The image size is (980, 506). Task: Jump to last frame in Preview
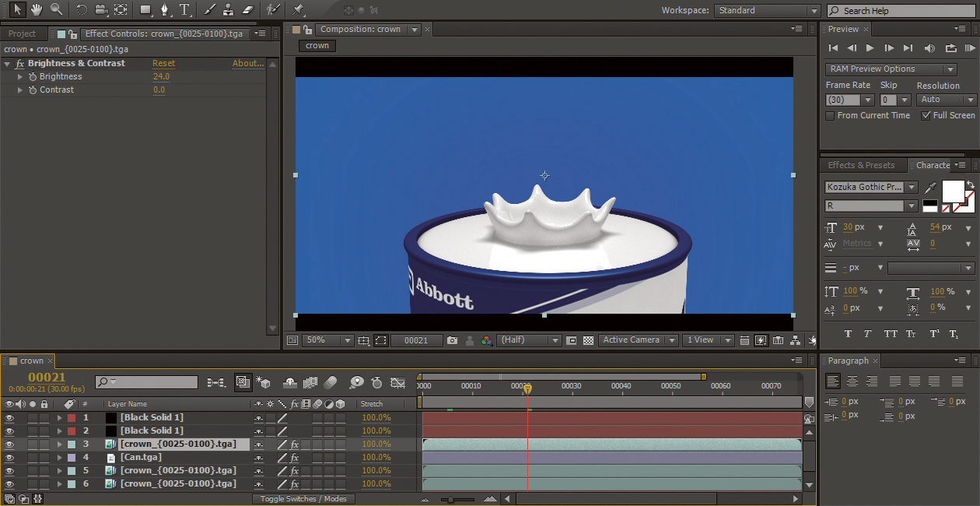point(909,48)
